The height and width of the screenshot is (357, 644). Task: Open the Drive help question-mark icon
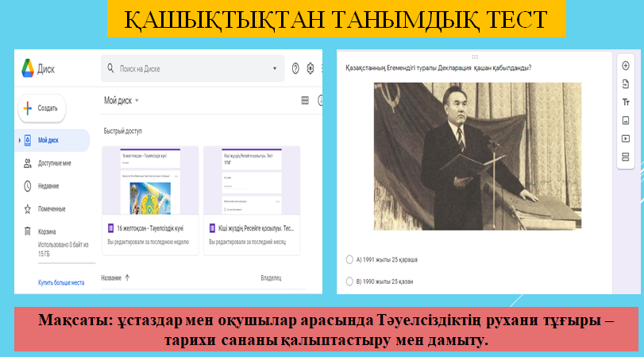tap(295, 68)
